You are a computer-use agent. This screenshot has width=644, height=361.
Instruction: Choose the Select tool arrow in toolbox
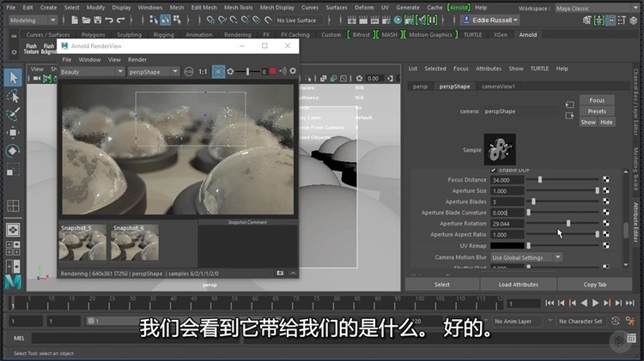pos(13,77)
